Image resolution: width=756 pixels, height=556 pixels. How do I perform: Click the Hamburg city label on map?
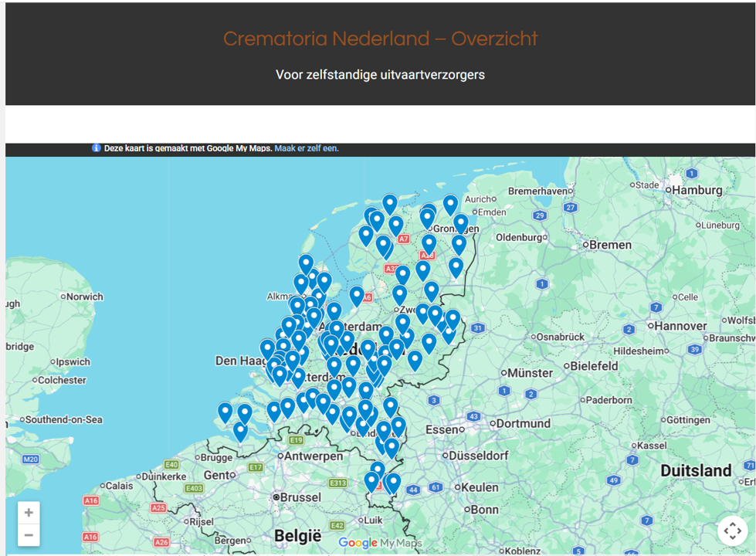[697, 190]
